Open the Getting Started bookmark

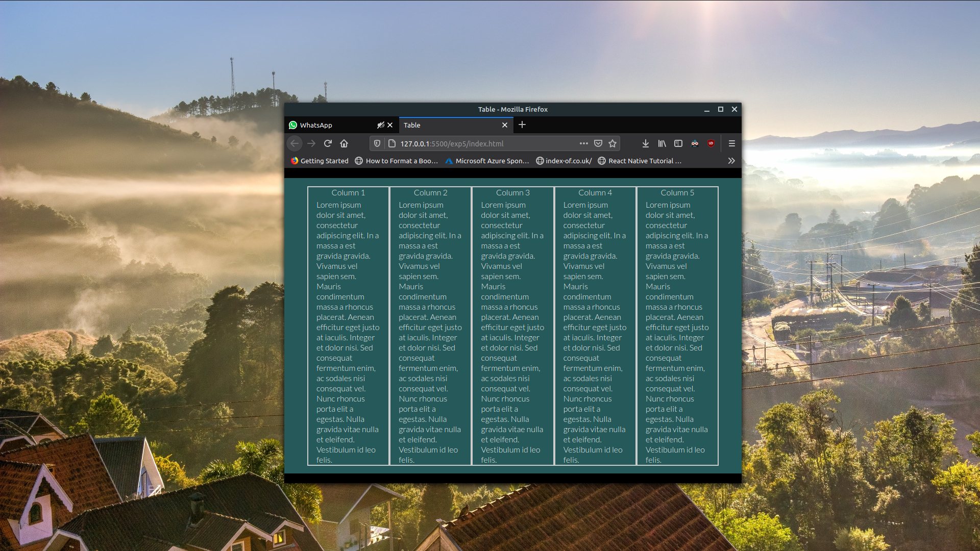coord(320,161)
